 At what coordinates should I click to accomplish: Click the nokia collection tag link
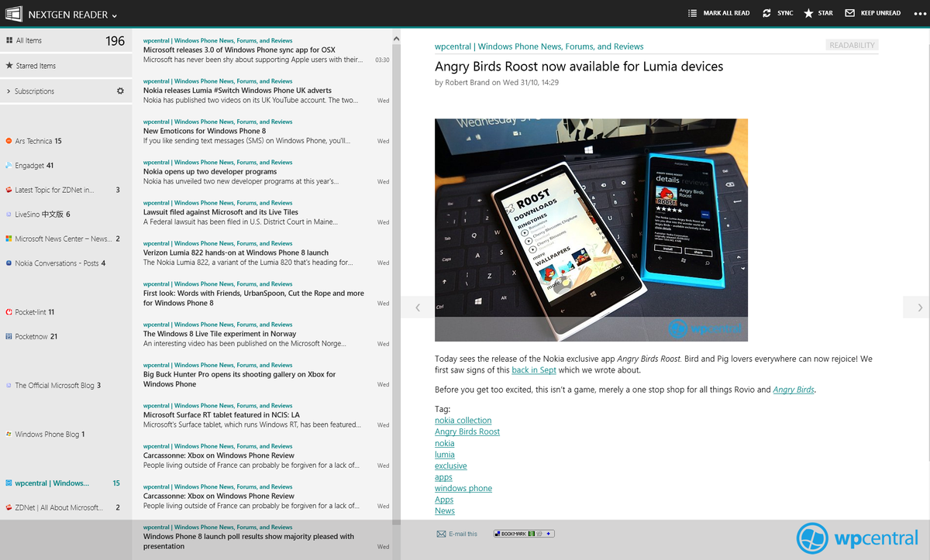[x=463, y=420]
